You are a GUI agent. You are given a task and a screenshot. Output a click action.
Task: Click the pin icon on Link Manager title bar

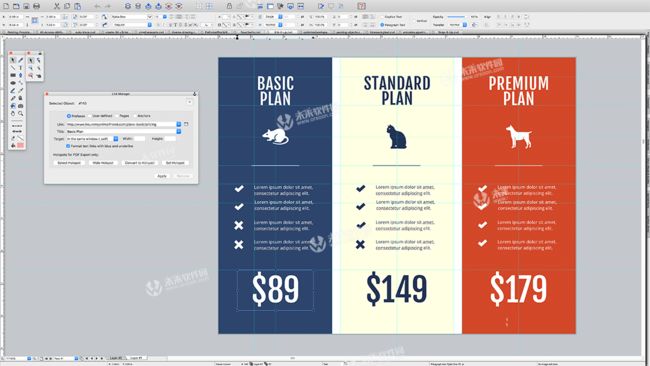(194, 94)
